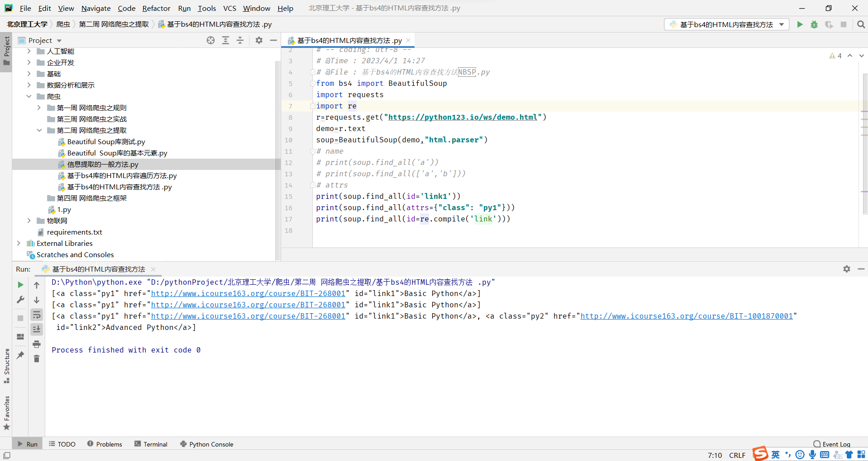Open the Problems tool window
Image resolution: width=868 pixels, height=461 pixels.
tap(104, 444)
